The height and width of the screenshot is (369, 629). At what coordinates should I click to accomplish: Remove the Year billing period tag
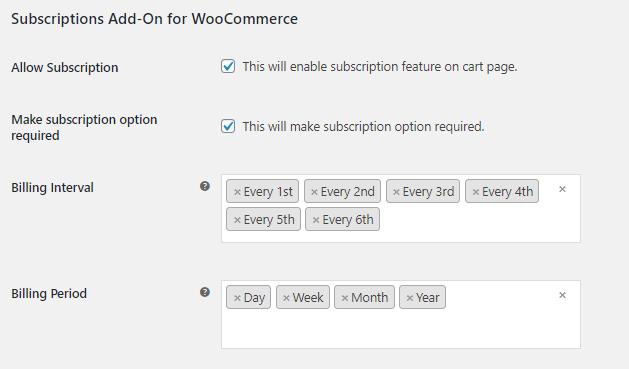coord(410,298)
